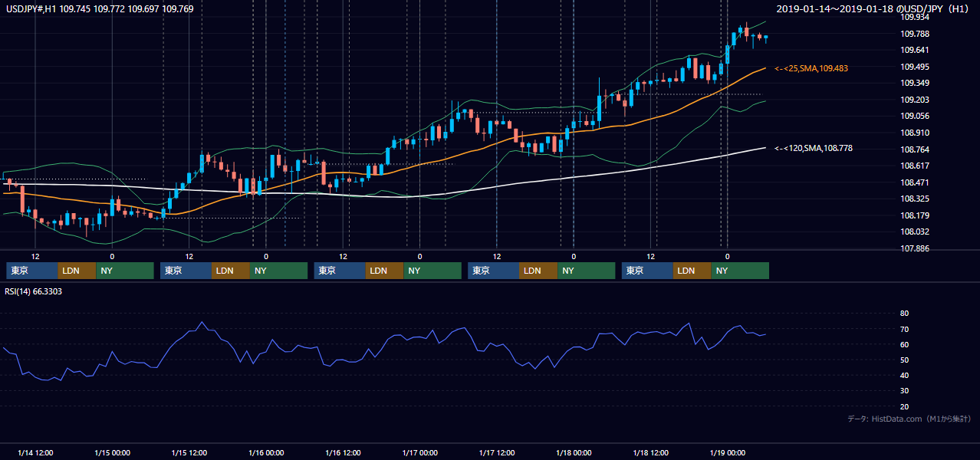Click the RSI scale value 60
Image resolution: width=980 pixels, height=460 pixels.
(x=904, y=344)
